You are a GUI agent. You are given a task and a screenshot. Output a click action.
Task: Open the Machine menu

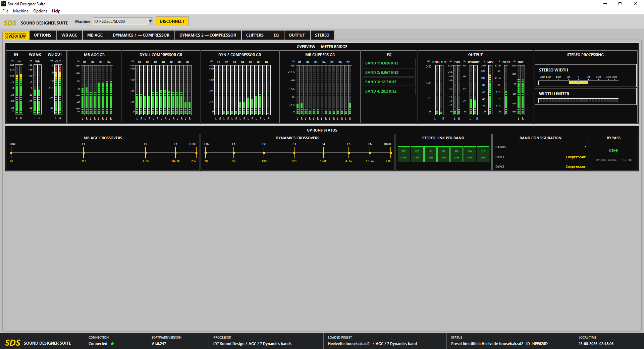(x=21, y=11)
